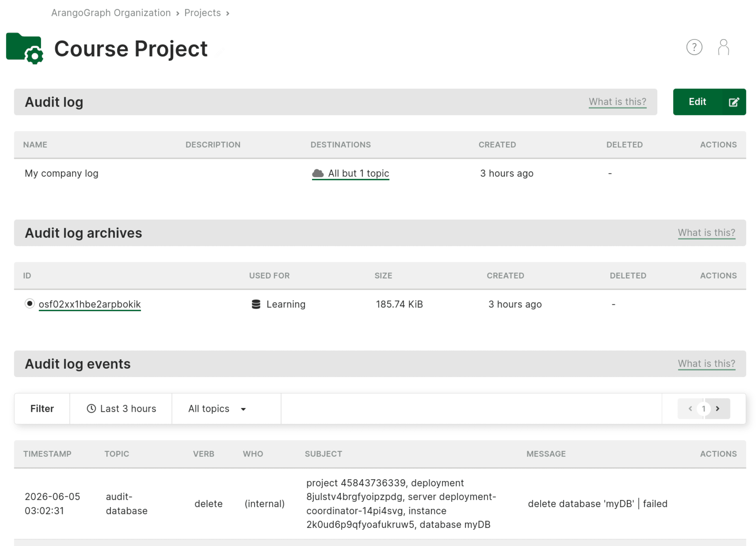The height and width of the screenshot is (546, 756).
Task: Open the user account icon
Action: [x=723, y=47]
